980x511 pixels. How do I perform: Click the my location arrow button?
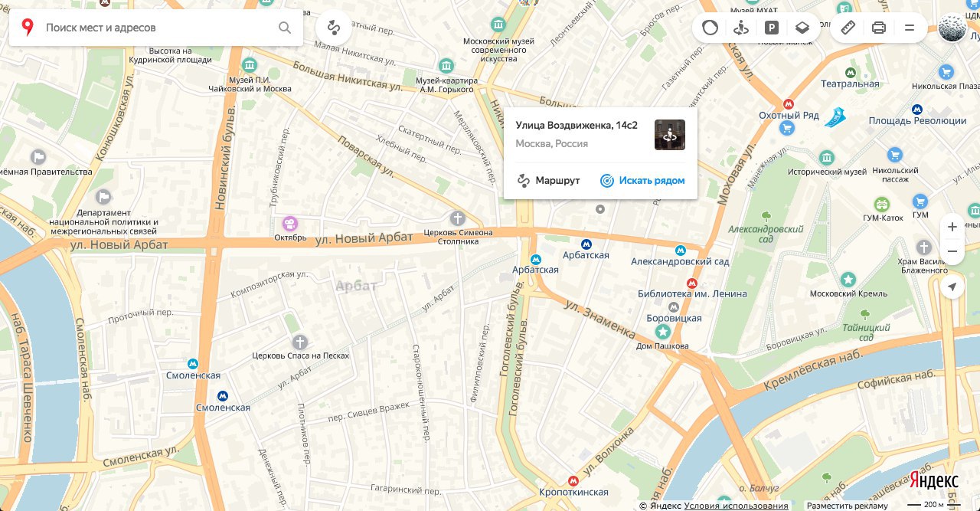point(952,287)
